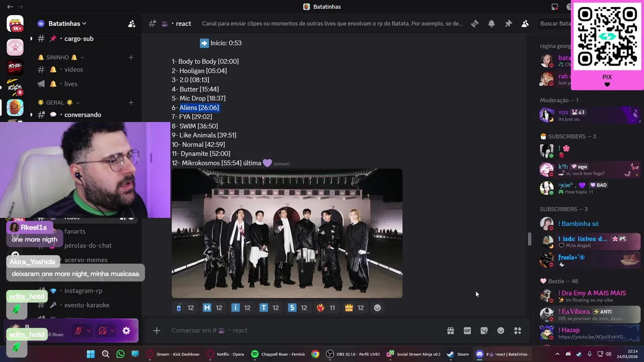Open the gift icon in message bar
Viewport: 644px width, 362px height.
click(x=450, y=330)
